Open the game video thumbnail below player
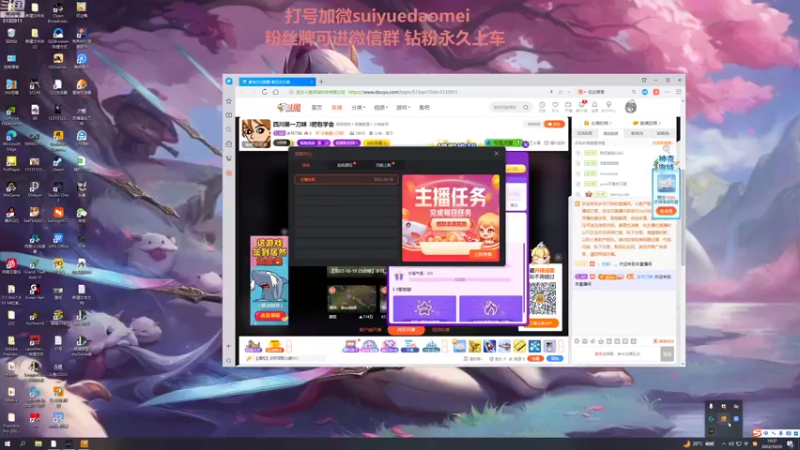 click(352, 299)
